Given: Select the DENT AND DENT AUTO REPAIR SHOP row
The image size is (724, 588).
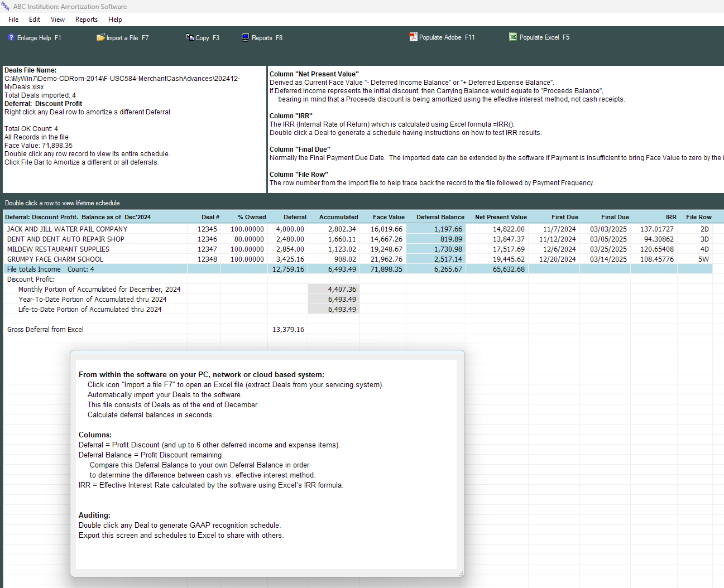Looking at the screenshot, I should tap(358, 239).
